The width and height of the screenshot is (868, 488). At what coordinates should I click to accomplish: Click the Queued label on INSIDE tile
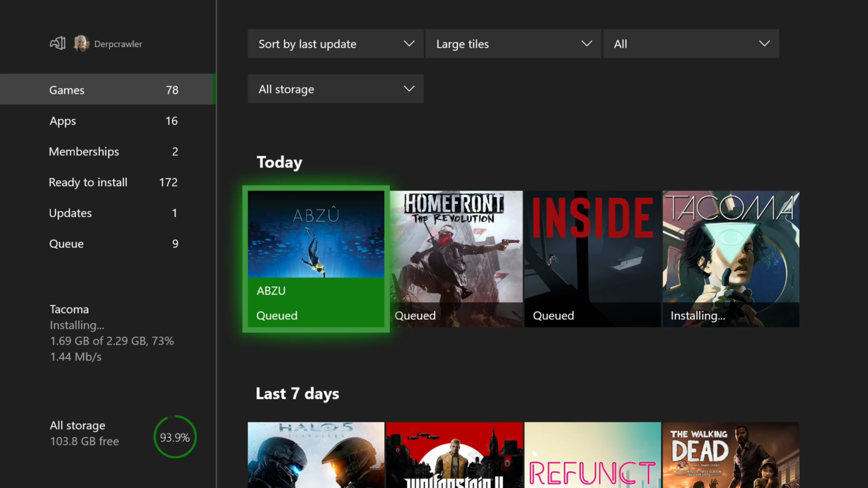point(553,316)
